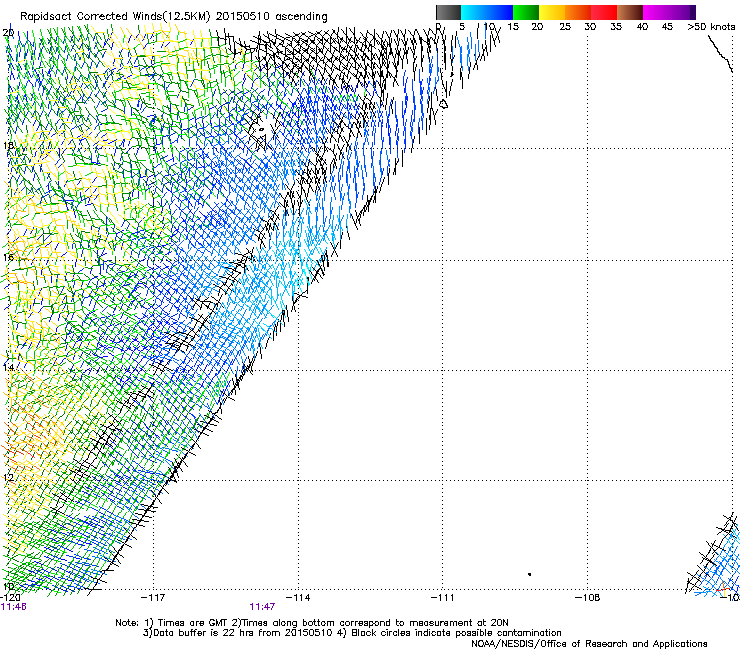Screen dimensions: 740x650
Task: Click the red 30-35 knots legend color
Action: click(x=604, y=12)
